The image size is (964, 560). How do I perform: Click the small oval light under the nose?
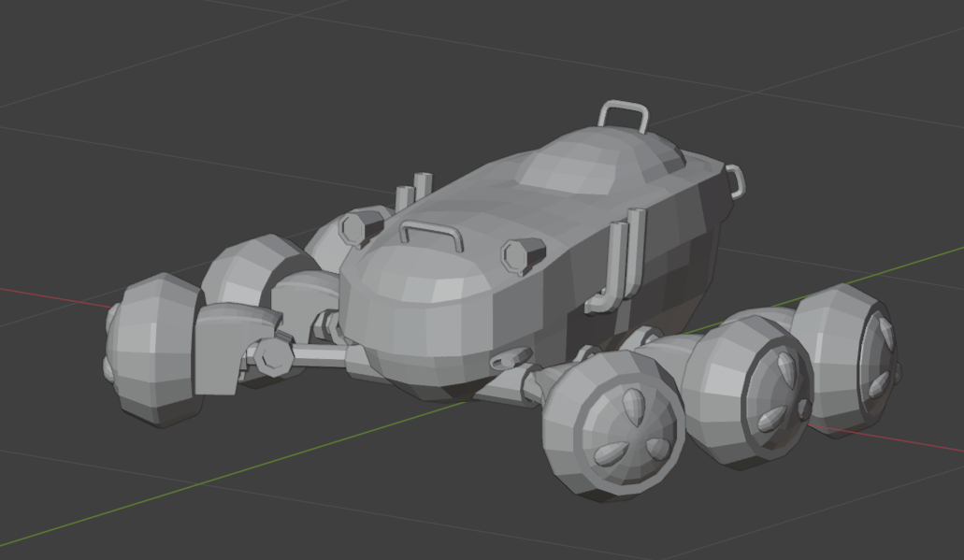[511, 358]
